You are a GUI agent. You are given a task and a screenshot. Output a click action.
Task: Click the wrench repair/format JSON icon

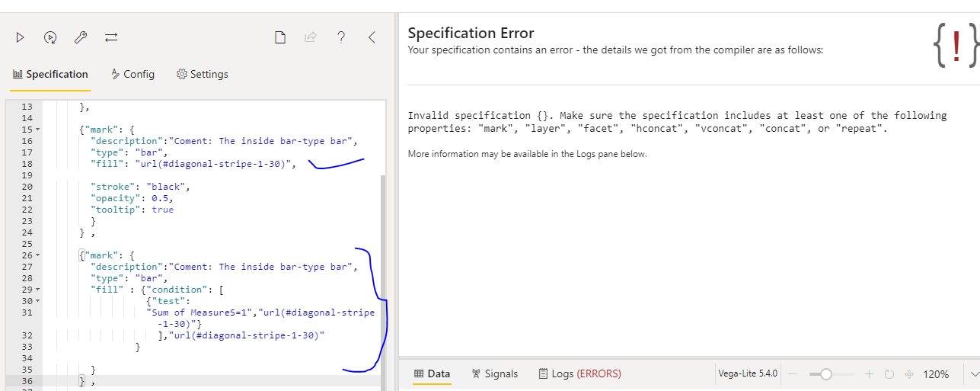coord(81,37)
